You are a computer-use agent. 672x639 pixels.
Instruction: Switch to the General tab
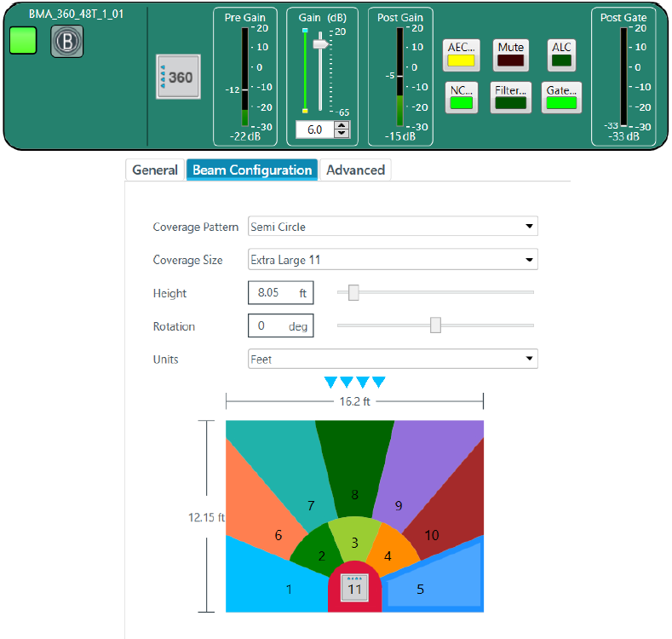(x=155, y=170)
